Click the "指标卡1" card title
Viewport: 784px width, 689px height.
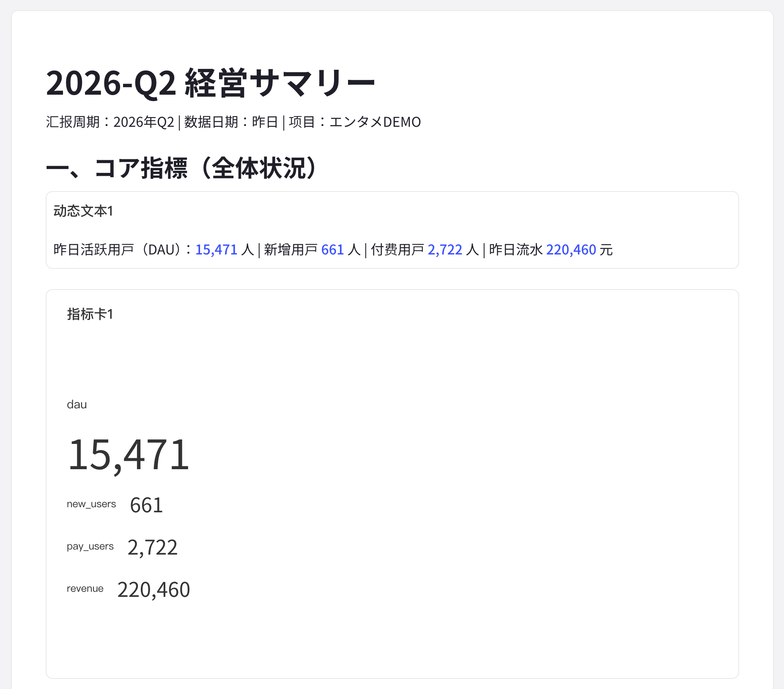click(x=90, y=314)
